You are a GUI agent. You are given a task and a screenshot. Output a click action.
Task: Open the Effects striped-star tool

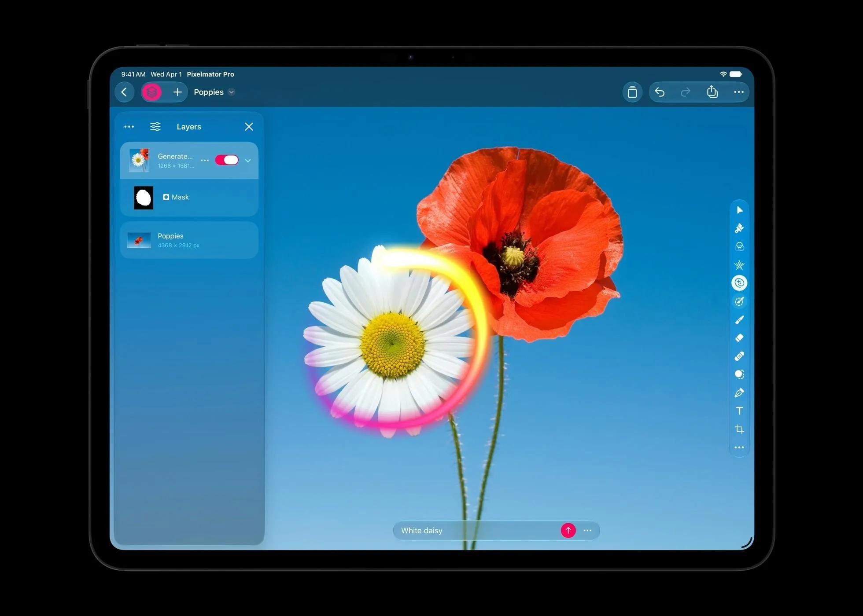click(739, 264)
